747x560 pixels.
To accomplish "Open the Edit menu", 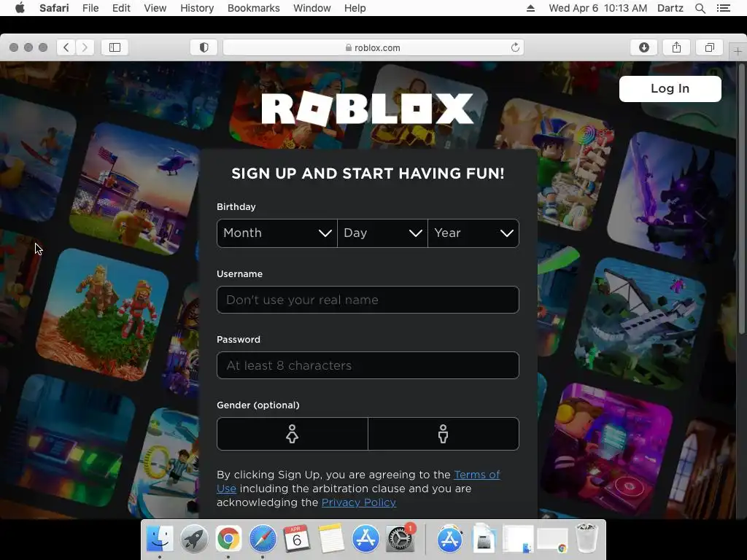I will (121, 8).
